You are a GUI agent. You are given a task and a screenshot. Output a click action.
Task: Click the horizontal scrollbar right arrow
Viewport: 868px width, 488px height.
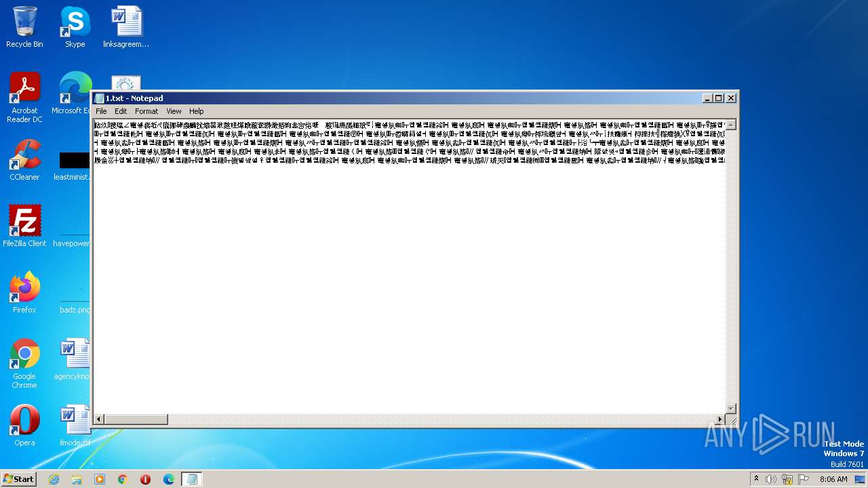[720, 420]
